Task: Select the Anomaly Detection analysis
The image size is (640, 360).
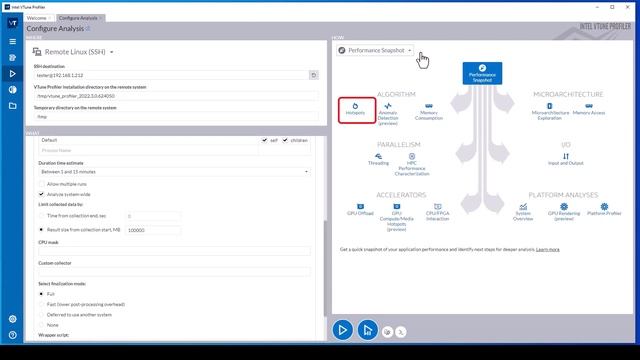Action: (x=388, y=114)
